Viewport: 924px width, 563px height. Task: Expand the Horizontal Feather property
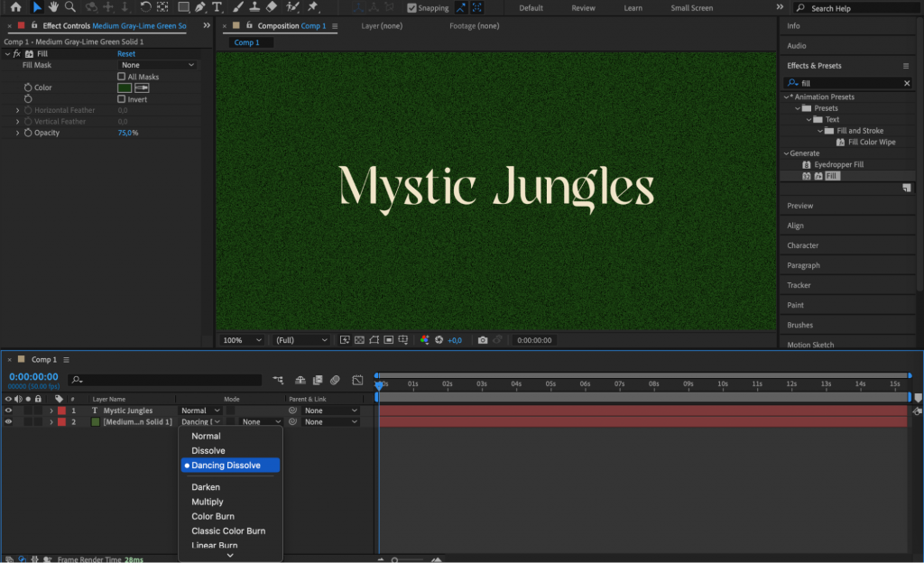tap(17, 109)
